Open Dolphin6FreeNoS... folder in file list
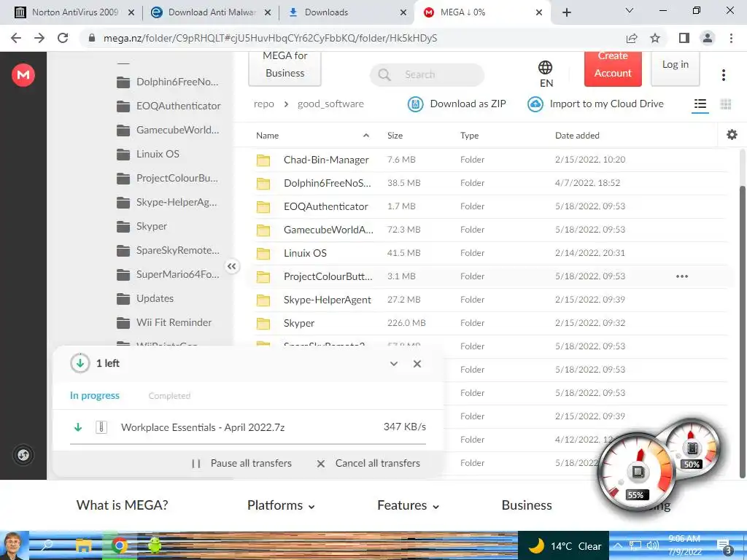 491,183
